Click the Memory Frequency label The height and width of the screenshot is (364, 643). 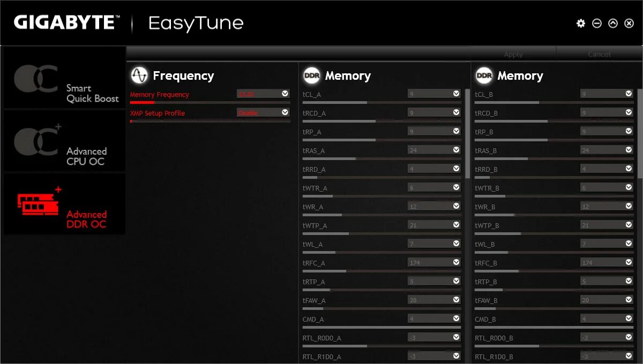point(160,94)
